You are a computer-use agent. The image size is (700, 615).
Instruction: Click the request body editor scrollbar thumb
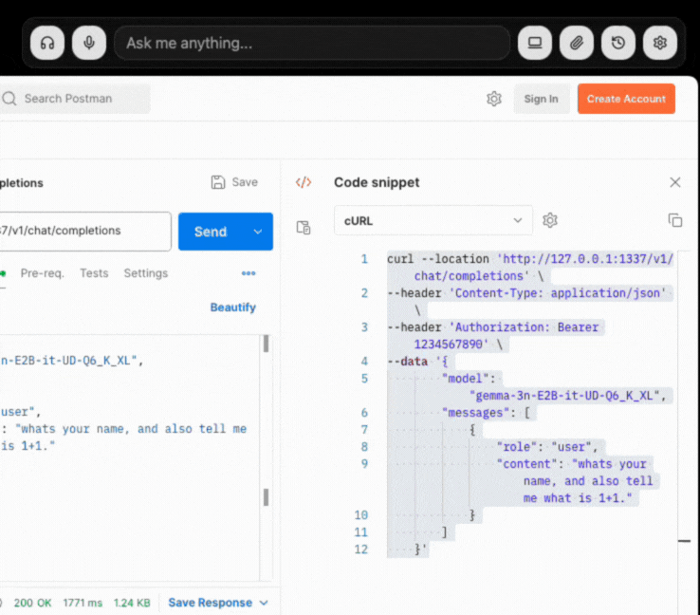(267, 344)
